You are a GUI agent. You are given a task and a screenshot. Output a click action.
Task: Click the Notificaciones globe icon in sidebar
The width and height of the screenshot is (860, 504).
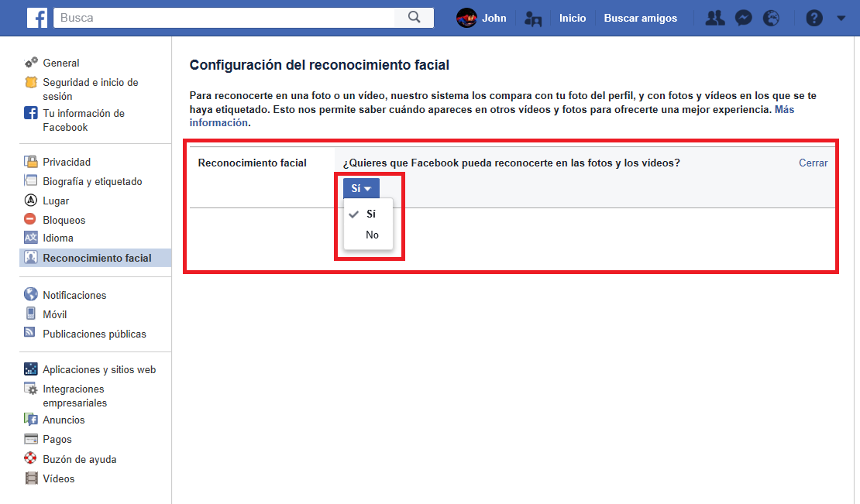(31, 294)
